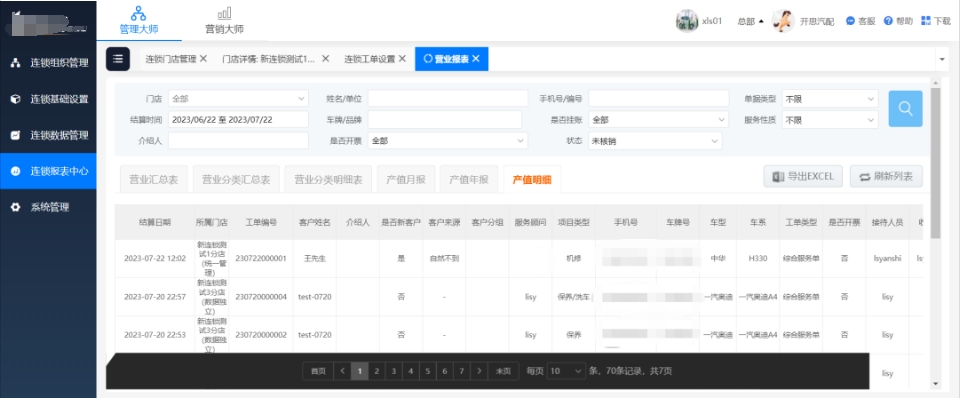
Task: Click the scrollbar down arrow
Action: 935,383
